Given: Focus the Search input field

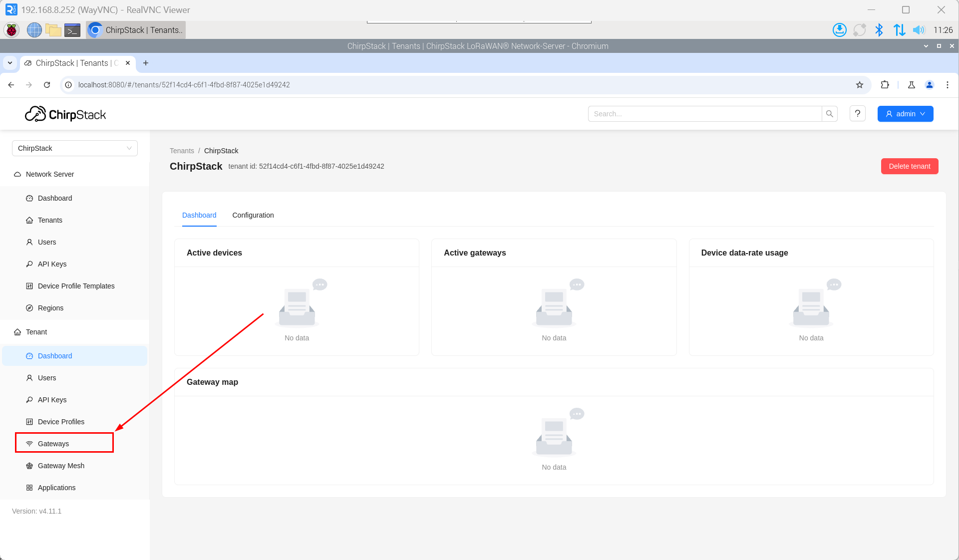Looking at the screenshot, I should (704, 114).
